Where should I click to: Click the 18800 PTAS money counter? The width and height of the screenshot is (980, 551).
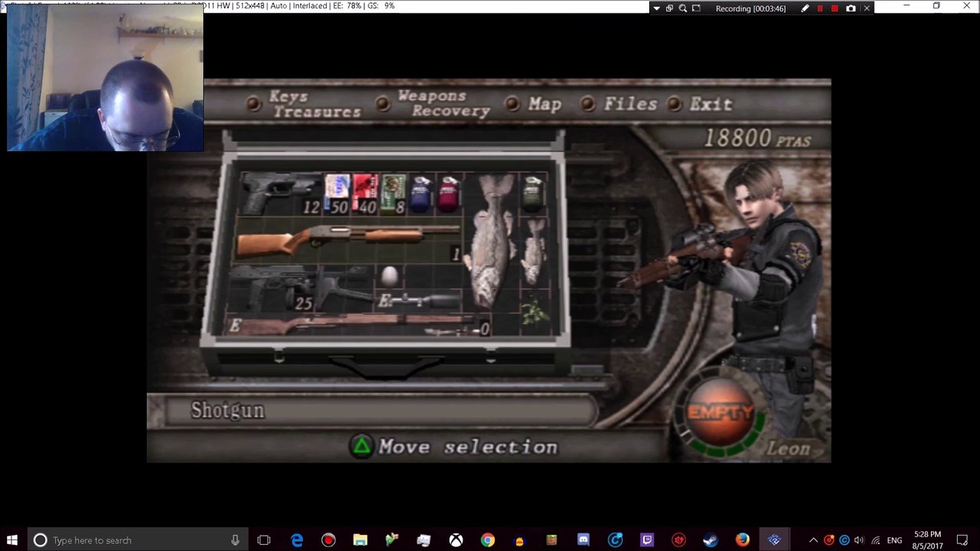(756, 139)
